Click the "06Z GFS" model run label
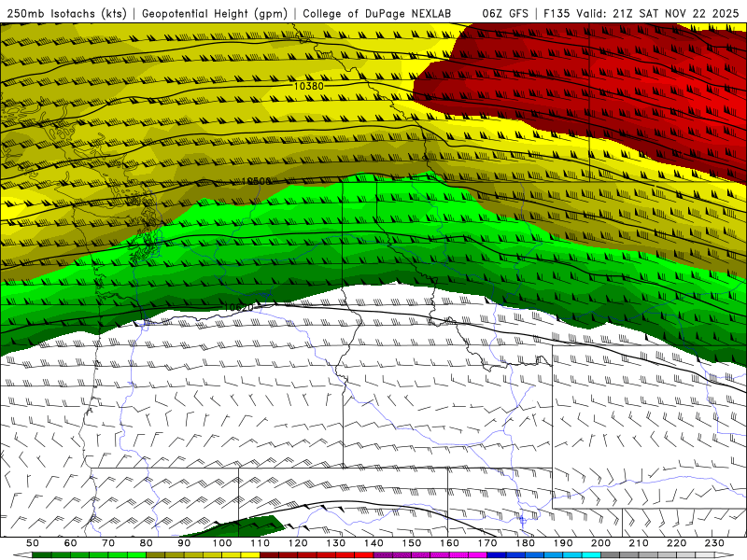Image resolution: width=747 pixels, height=560 pixels. pos(505,13)
